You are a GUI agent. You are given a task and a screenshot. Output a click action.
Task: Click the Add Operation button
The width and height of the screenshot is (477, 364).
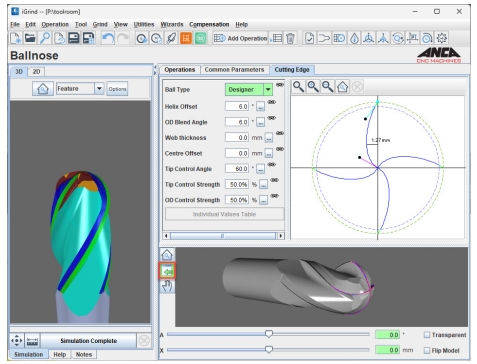(x=240, y=38)
